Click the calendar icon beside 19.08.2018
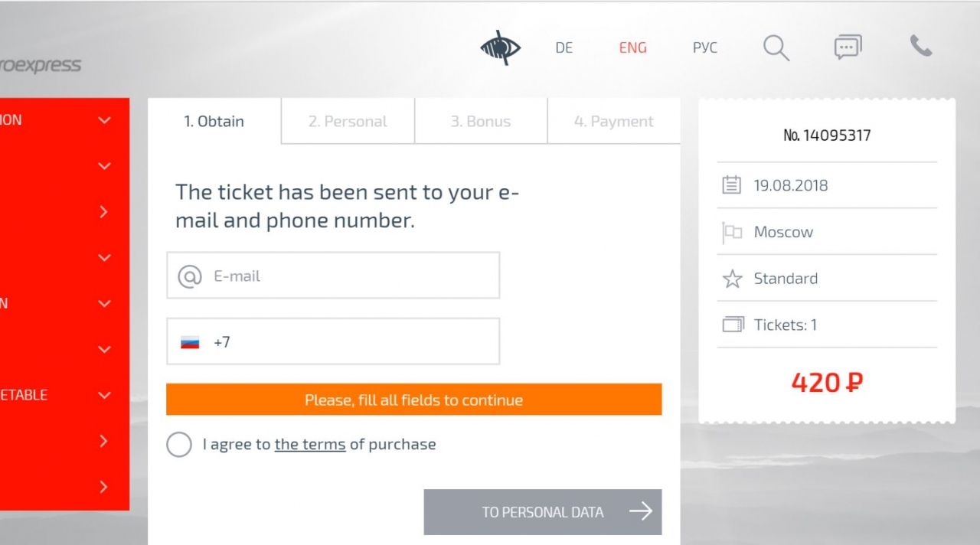Screen dimensions: 980x545 [x=732, y=185]
